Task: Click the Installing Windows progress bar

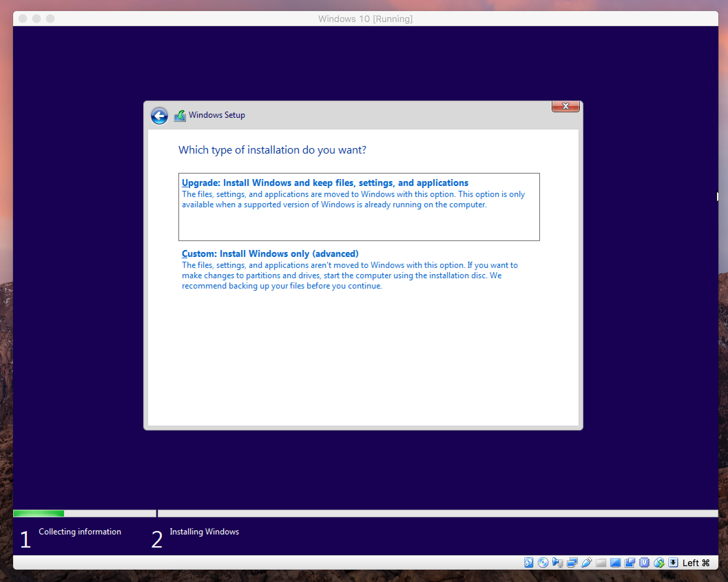Action: click(438, 513)
